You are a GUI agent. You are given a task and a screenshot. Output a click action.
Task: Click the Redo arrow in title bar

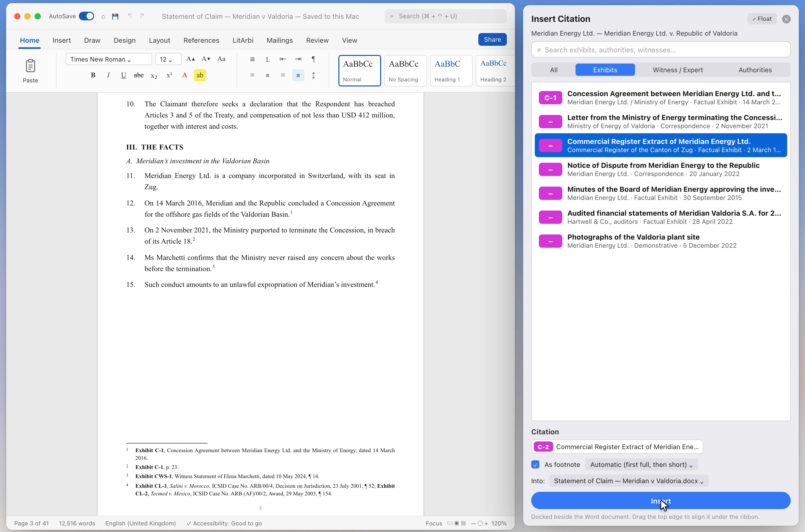(x=142, y=16)
